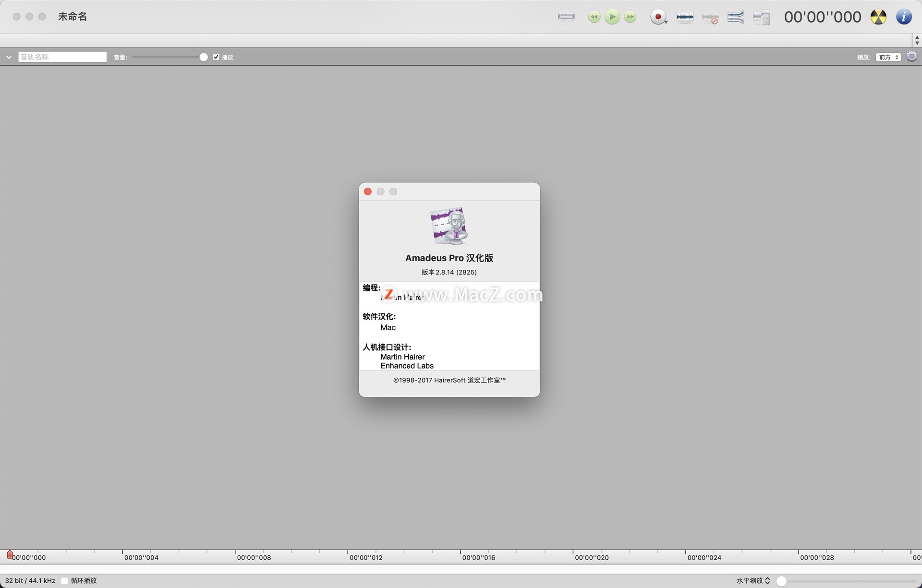Click the waveform icon with red prohibition sign

pyautogui.click(x=710, y=18)
